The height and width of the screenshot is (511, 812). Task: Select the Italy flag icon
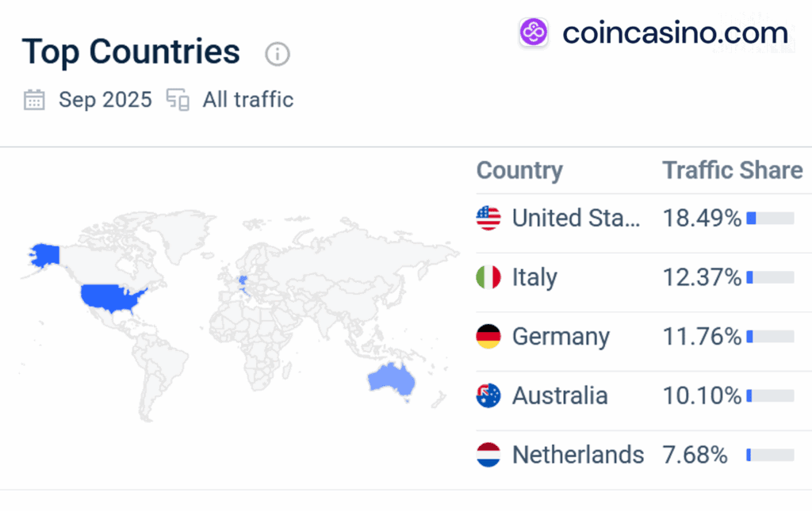pyautogui.click(x=488, y=276)
